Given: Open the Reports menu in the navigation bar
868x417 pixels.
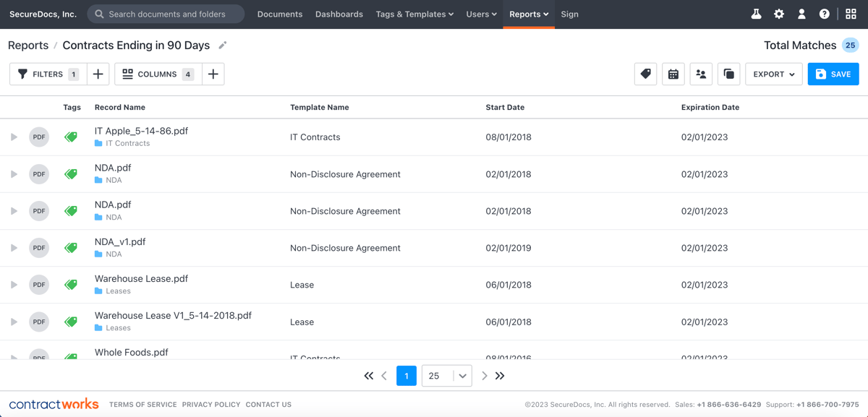Looking at the screenshot, I should coord(529,14).
